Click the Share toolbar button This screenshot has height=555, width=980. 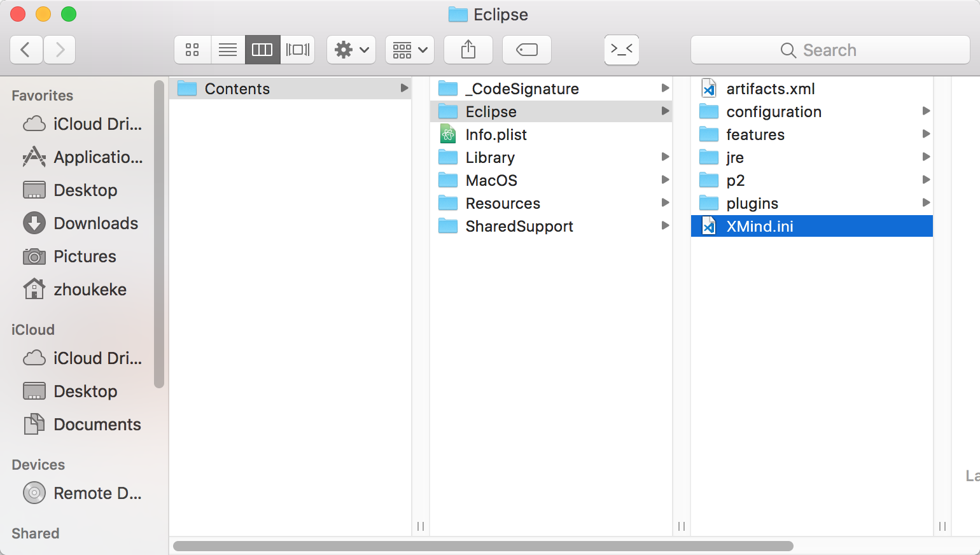tap(468, 50)
